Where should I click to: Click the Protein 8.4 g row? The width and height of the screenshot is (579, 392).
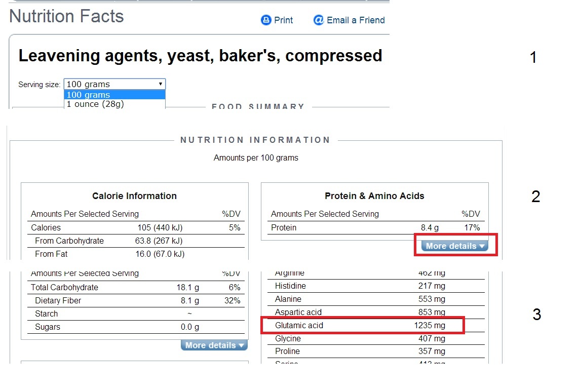pos(375,228)
